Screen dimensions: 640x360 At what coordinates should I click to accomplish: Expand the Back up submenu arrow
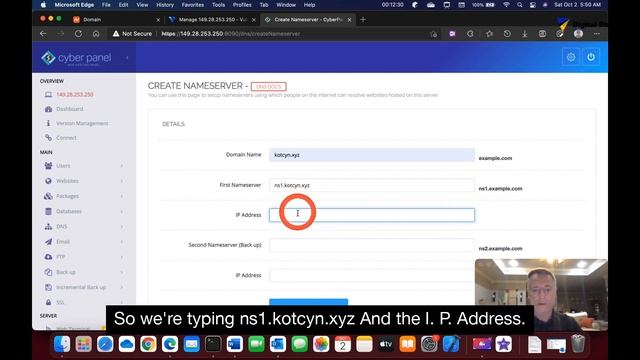click(x=122, y=272)
